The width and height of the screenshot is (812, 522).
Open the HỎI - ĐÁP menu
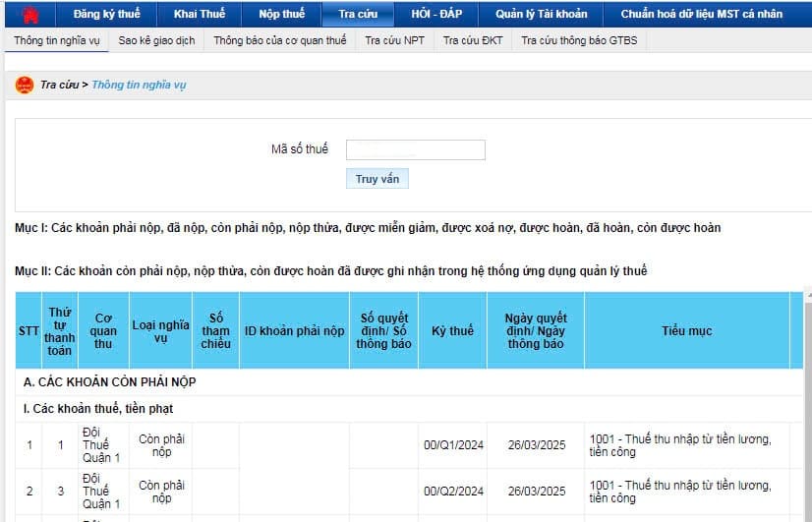click(x=436, y=14)
